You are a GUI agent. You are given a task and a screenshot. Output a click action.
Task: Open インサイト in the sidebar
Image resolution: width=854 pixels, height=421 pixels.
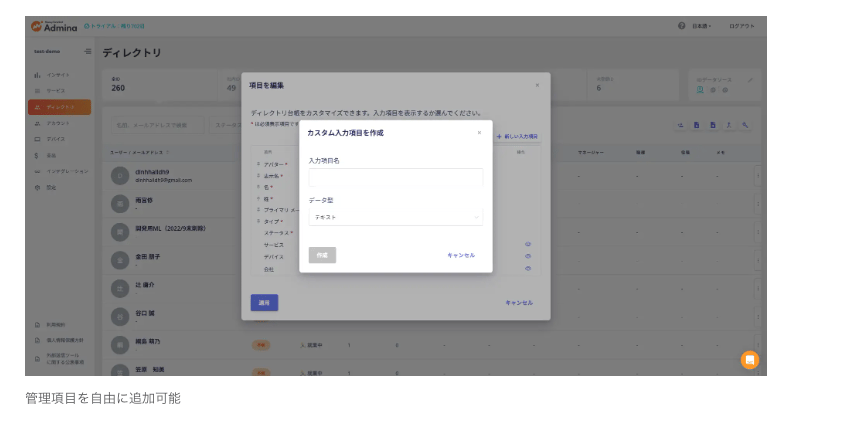(x=58, y=75)
